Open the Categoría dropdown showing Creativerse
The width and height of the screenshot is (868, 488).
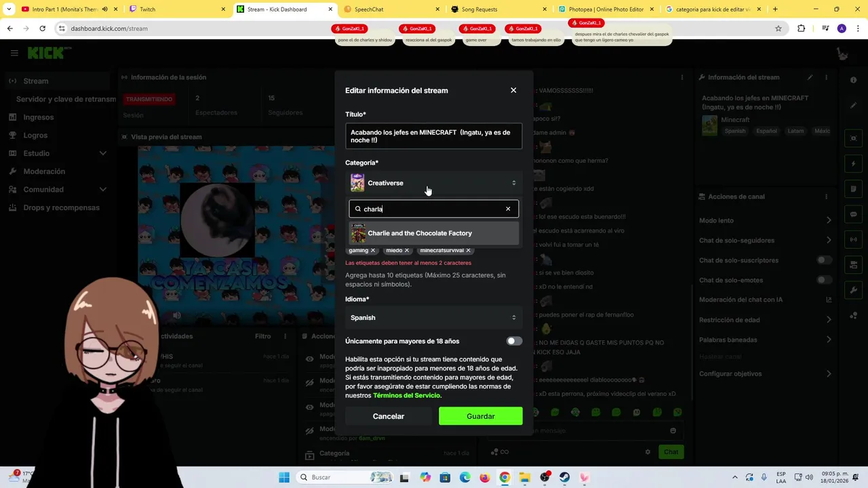pos(433,183)
